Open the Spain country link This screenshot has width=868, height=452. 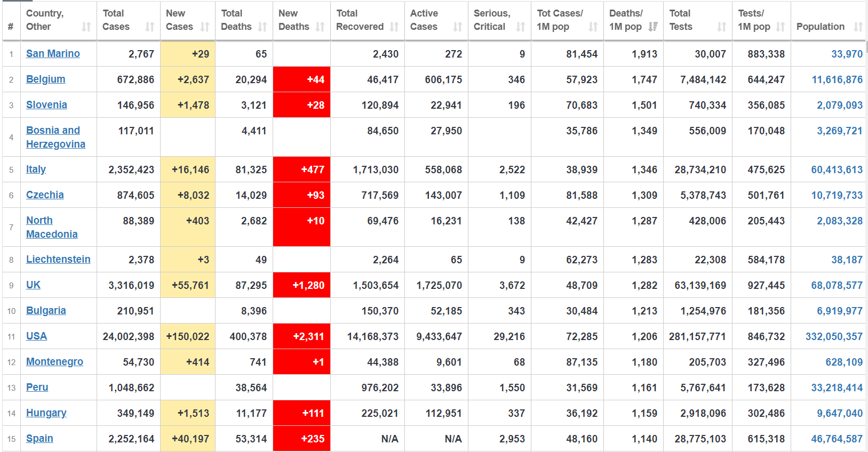click(39, 438)
